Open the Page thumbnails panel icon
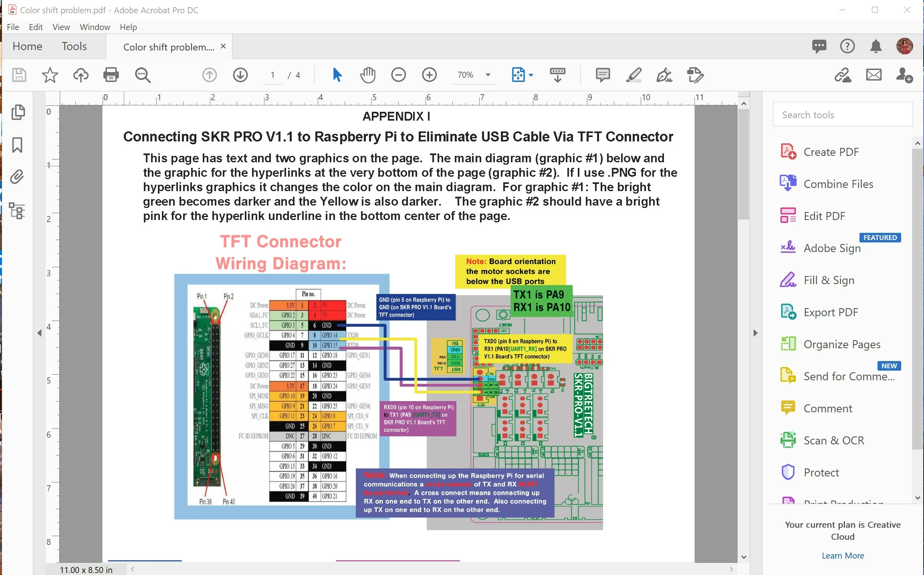Image resolution: width=924 pixels, height=575 pixels. 18,112
